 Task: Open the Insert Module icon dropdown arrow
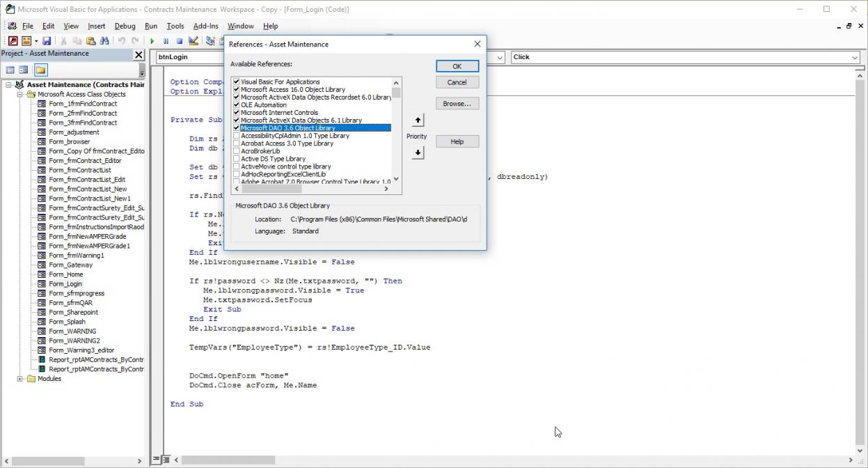[x=35, y=41]
